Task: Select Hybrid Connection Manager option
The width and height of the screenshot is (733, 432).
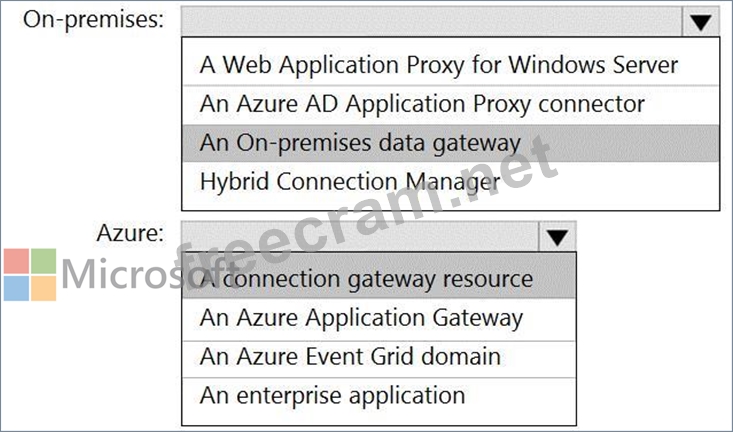Action: (451, 182)
